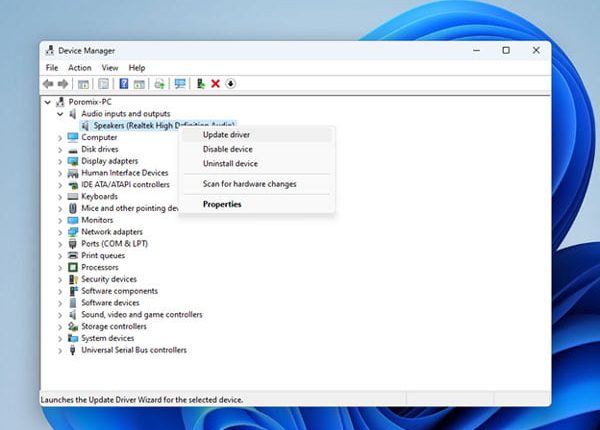Click the Forward arrow in the toolbar
The image size is (600, 430).
click(x=63, y=83)
